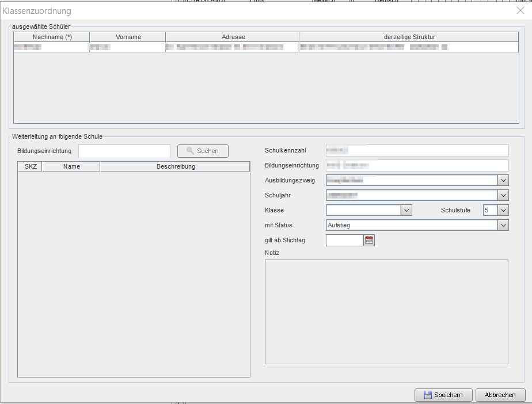Close the Klassenzuordnung dialog window
Screen dimensions: 532x404
520,10
